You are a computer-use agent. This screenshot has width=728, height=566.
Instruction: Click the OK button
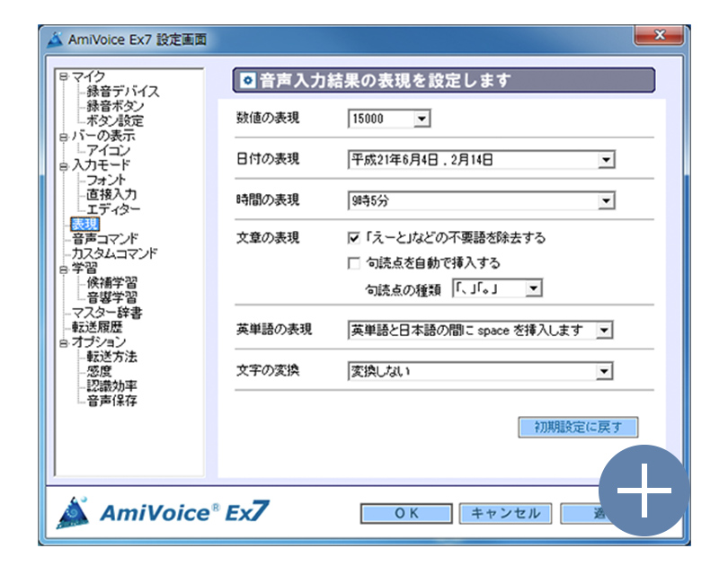[x=406, y=514]
